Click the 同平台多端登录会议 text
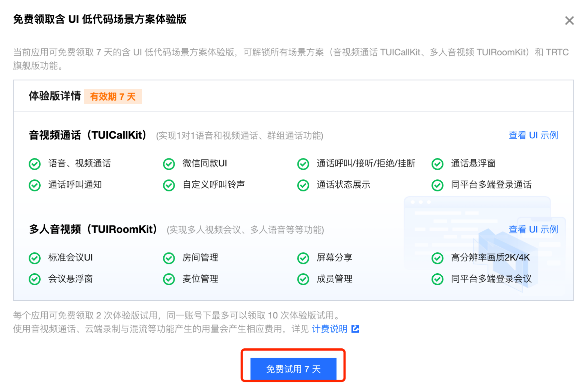This screenshot has width=587, height=392. pos(491,279)
